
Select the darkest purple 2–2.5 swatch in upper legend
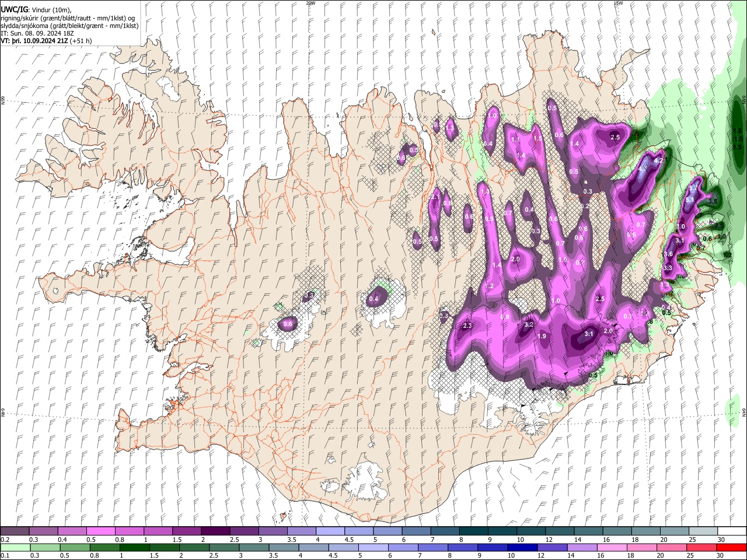click(215, 531)
